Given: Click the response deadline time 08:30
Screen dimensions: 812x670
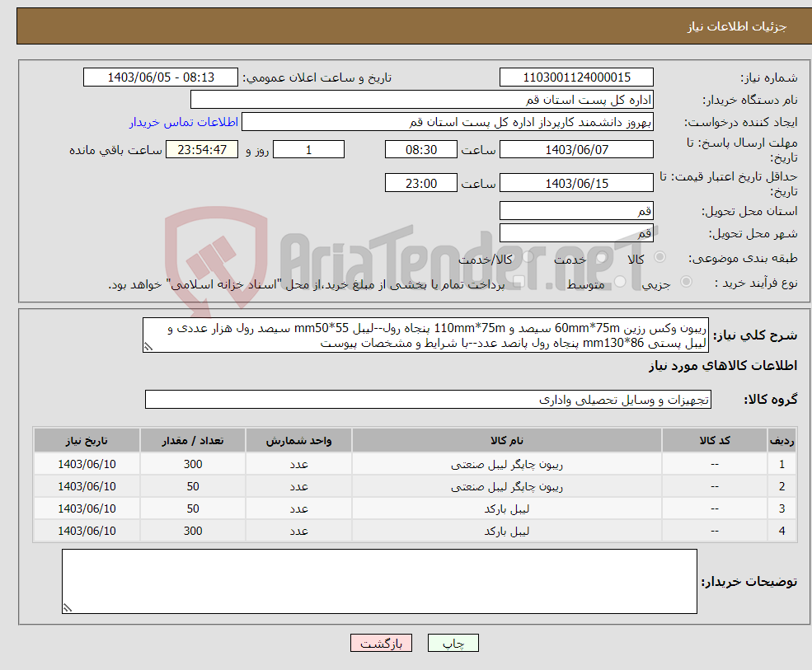Looking at the screenshot, I should click(421, 150).
